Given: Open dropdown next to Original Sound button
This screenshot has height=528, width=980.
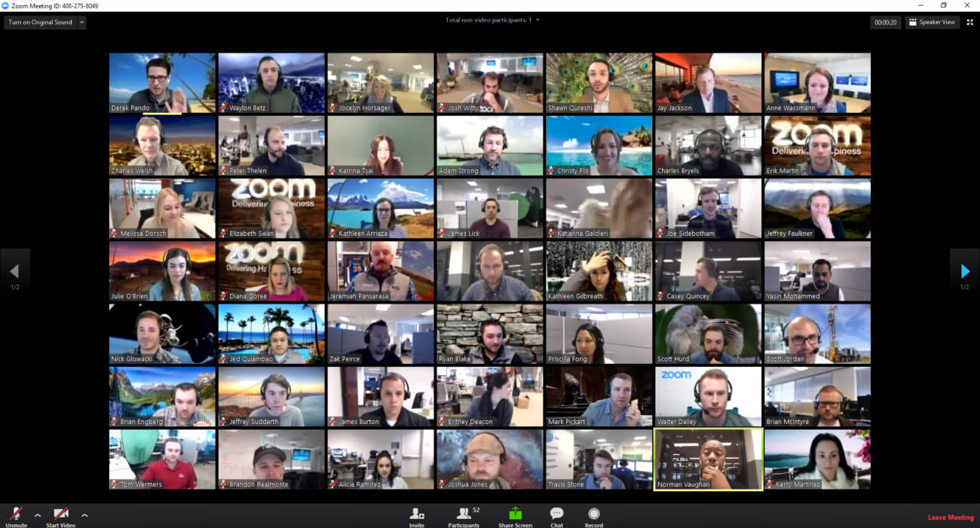Looking at the screenshot, I should (81, 23).
